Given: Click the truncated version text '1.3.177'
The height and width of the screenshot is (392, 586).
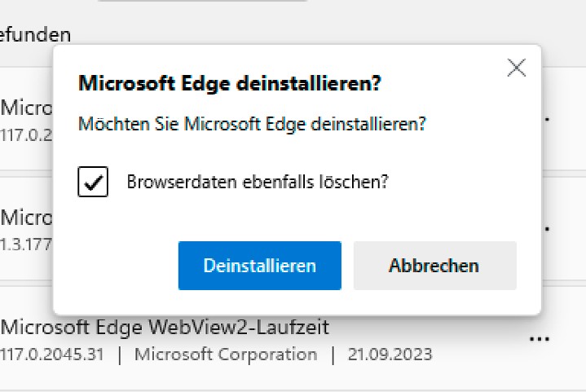Looking at the screenshot, I should point(24,244).
